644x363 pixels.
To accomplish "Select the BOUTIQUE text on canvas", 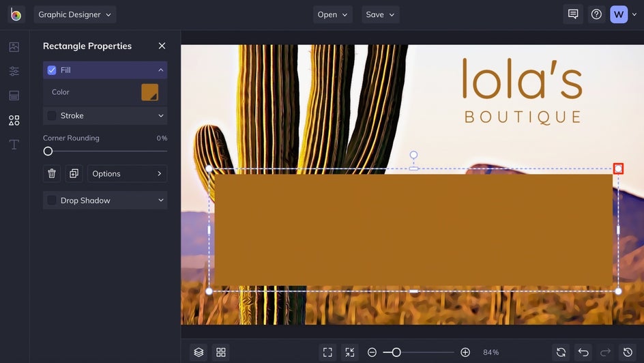I will [x=523, y=117].
